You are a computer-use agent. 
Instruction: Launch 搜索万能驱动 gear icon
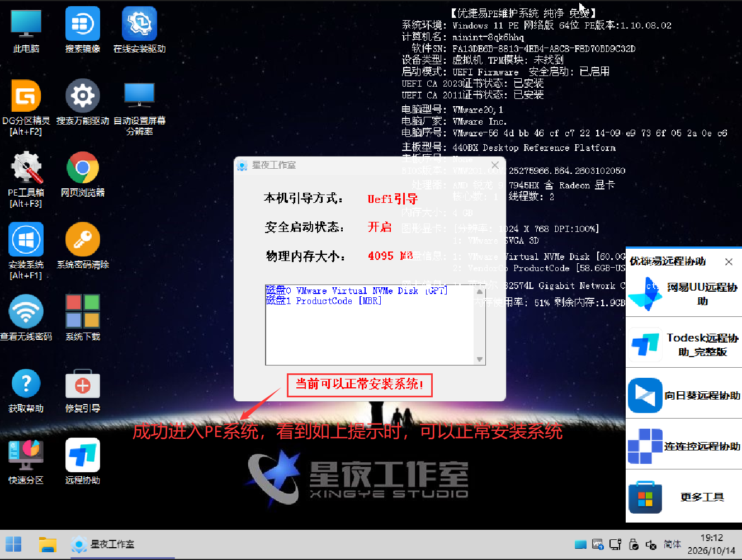point(83,102)
